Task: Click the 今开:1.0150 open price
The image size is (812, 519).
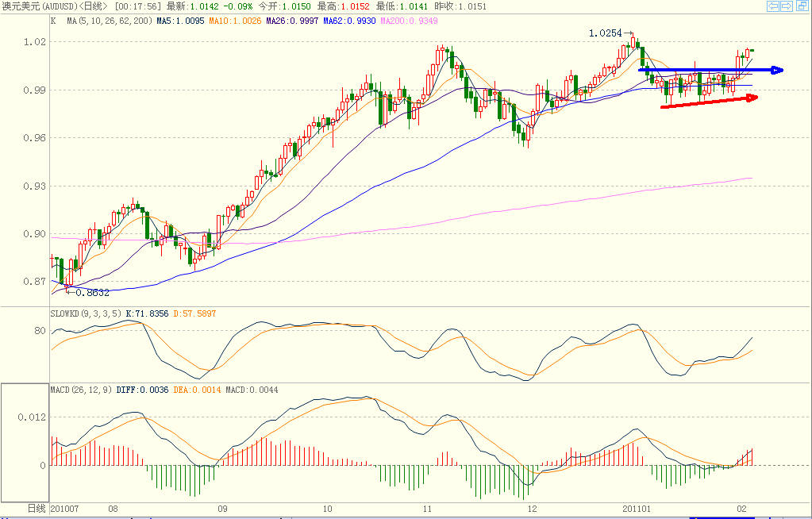Action: 284,6
